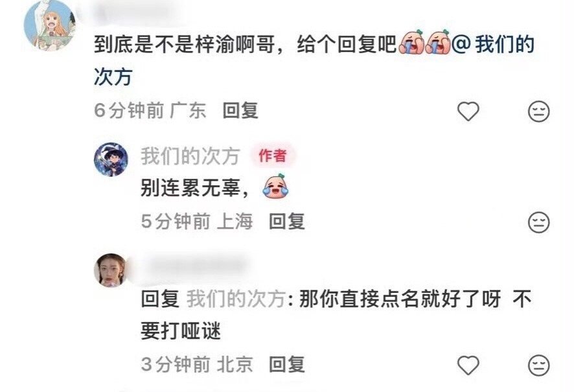Click 回复 under the 北京 comment
The image size is (574, 392).
coord(287,365)
